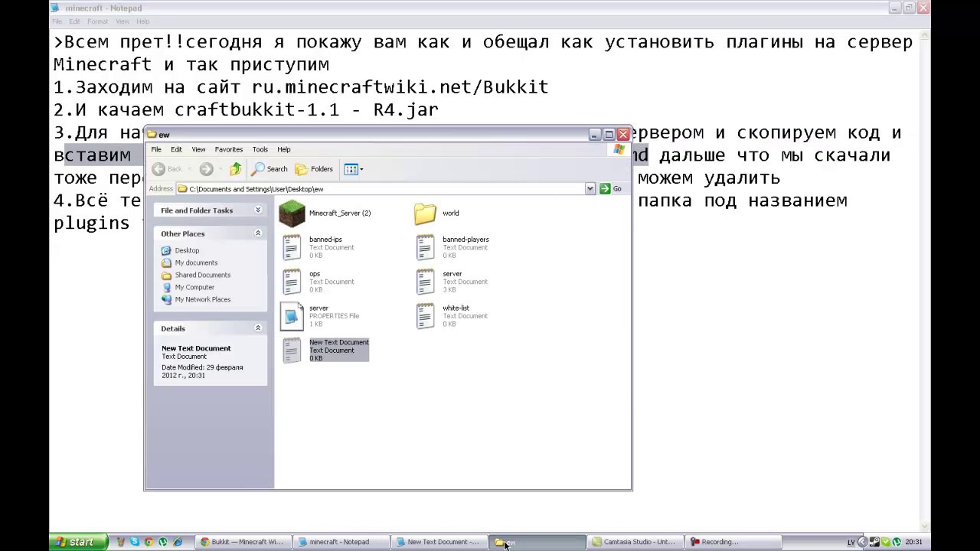The height and width of the screenshot is (551, 980).
Task: Select the banned-ips text document icon
Action: (x=292, y=247)
